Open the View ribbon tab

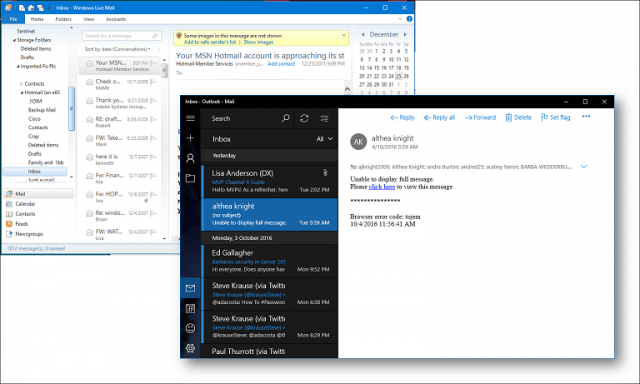tap(89, 19)
